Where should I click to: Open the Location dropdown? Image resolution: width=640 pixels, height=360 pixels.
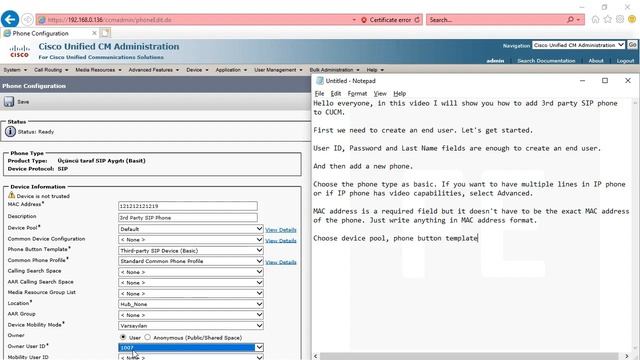click(191, 304)
